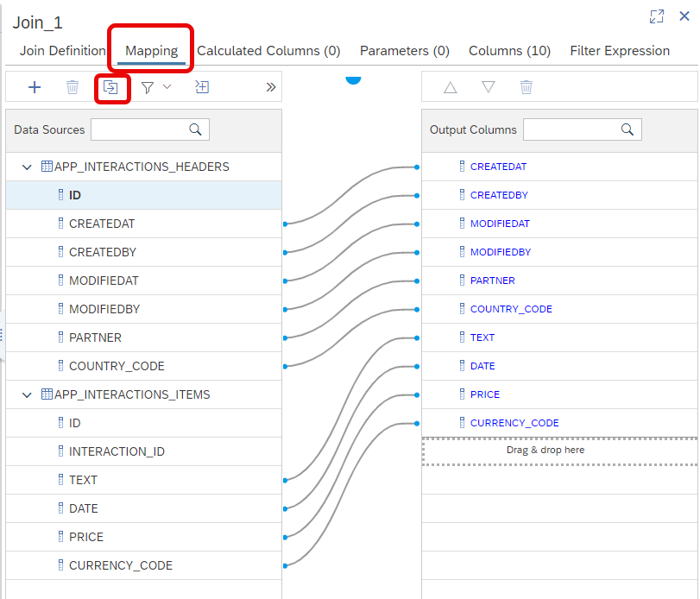Click table icon of APP_INTERACTIONS_ITEMS
The width and height of the screenshot is (700, 599).
(47, 394)
